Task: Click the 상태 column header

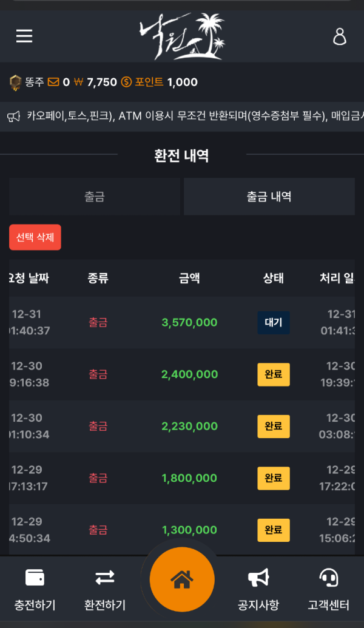Action: pyautogui.click(x=274, y=279)
